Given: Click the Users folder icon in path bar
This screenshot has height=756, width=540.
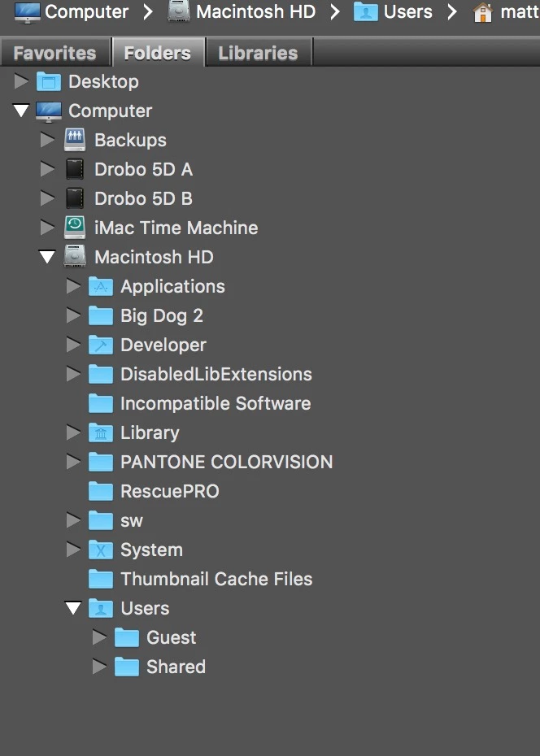Looking at the screenshot, I should (365, 12).
